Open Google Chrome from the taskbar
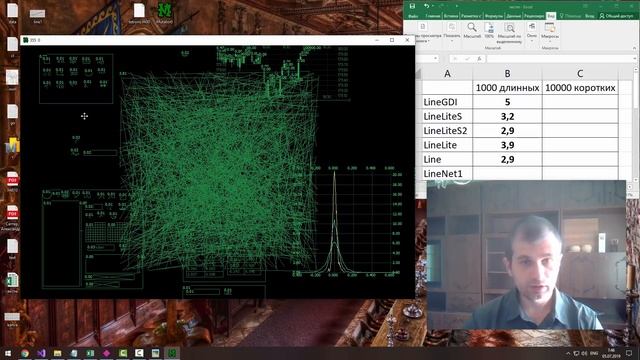The image size is (640, 360). 25,353
